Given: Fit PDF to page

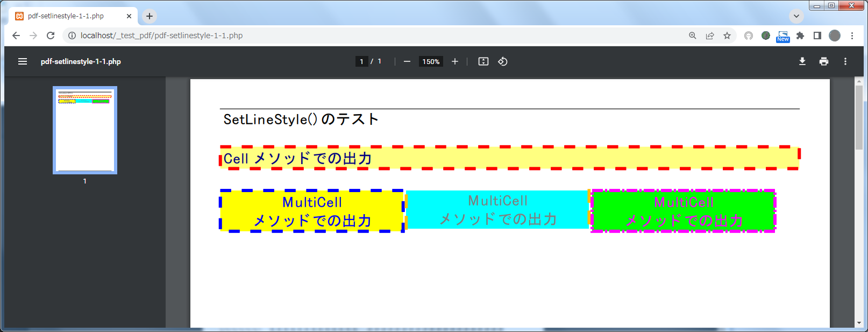Looking at the screenshot, I should tap(483, 61).
